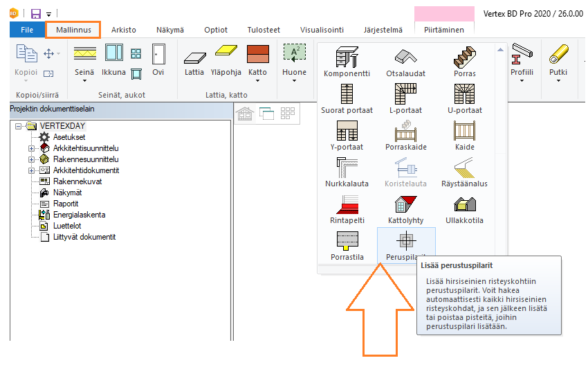
Task: Click the purple Save disk icon
Action: pos(35,14)
